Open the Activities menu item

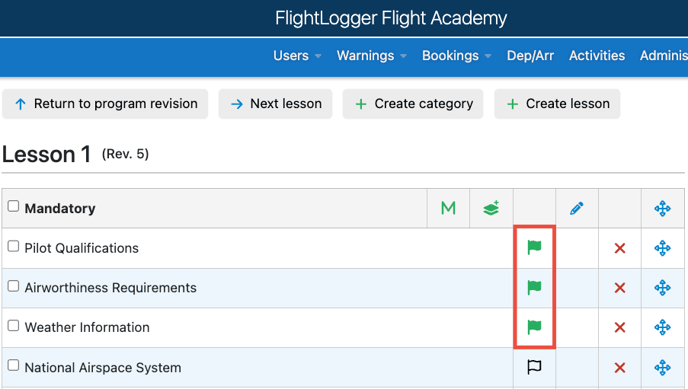coord(597,56)
